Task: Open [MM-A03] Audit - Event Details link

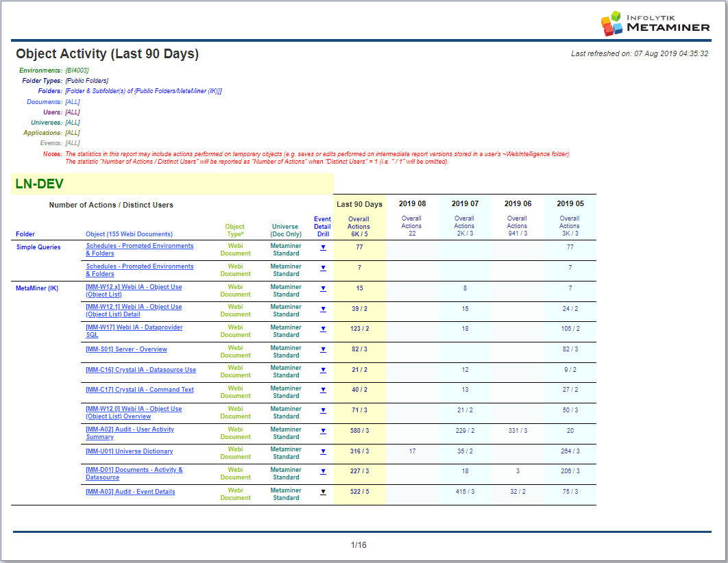Action: click(130, 492)
